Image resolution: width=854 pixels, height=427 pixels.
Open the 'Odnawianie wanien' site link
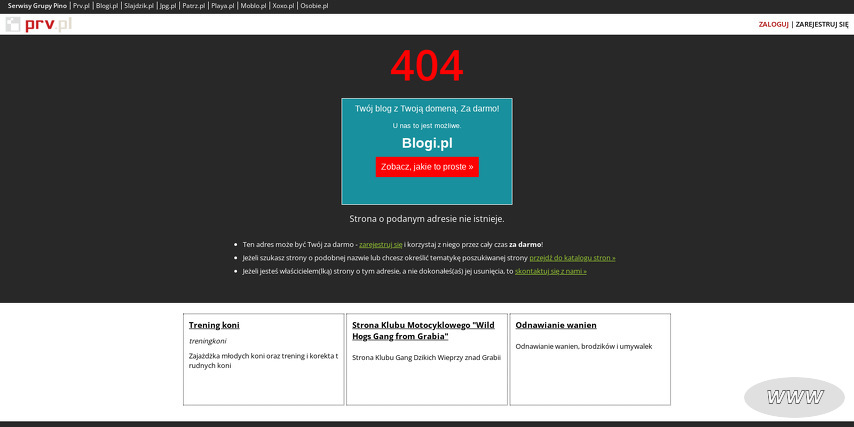click(x=555, y=325)
